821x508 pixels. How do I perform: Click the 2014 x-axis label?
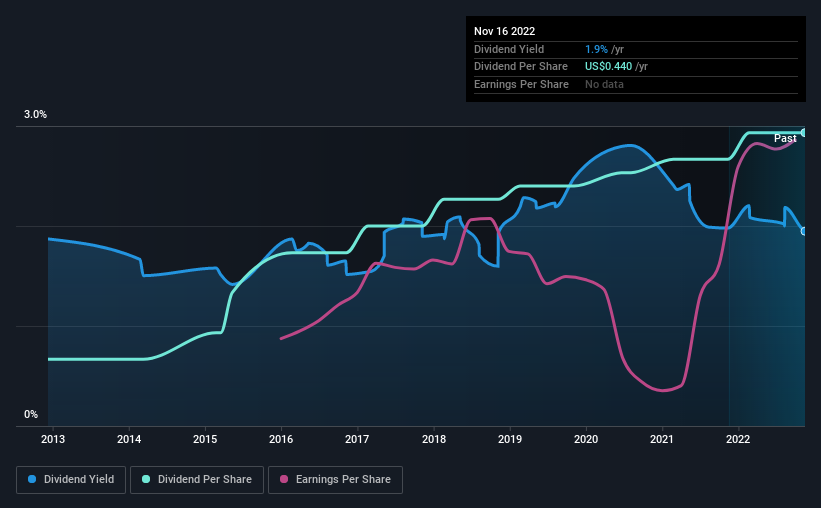[x=129, y=439]
